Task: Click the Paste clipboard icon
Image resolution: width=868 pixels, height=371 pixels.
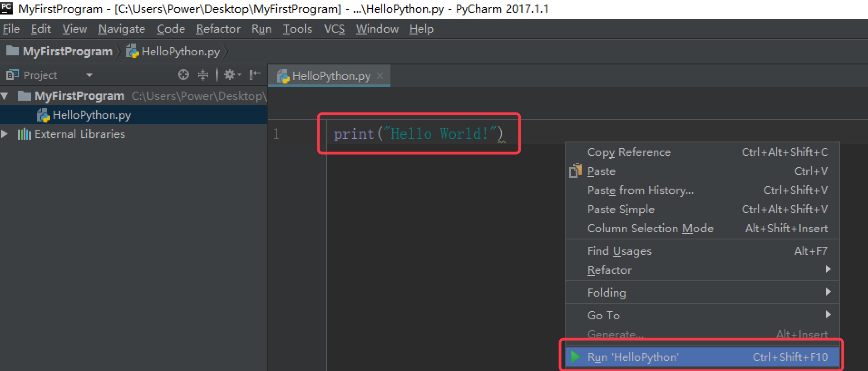Action: [575, 171]
